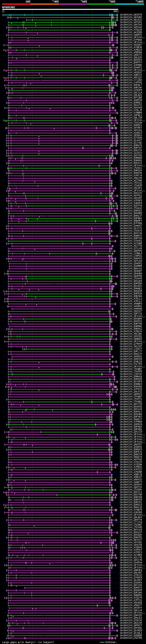Select the query name BP095302
Screen dimensions: 146x644
8,7
